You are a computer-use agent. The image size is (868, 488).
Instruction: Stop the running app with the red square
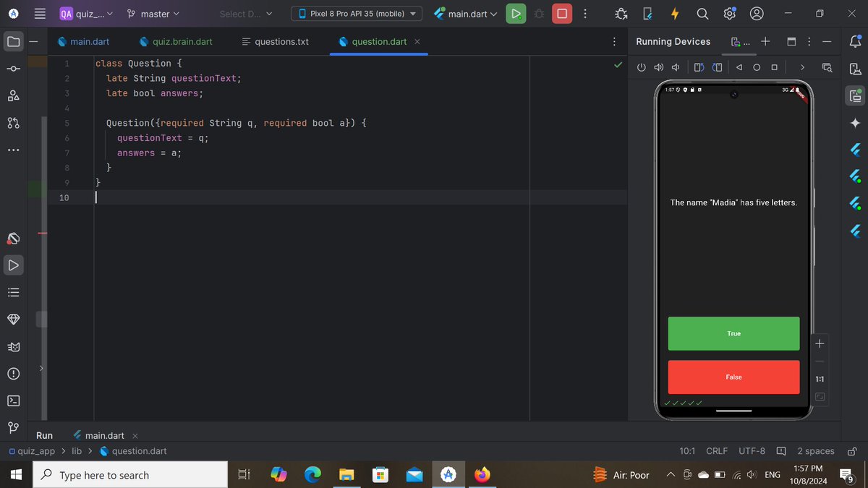point(562,13)
